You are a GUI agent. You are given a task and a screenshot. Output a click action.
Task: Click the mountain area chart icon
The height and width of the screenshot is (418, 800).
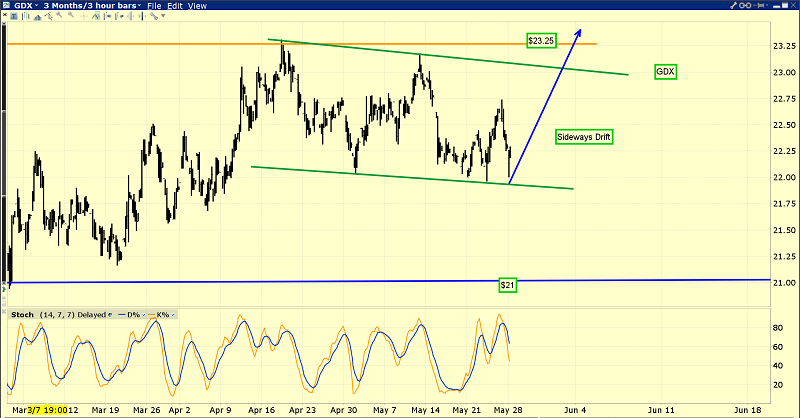[x=38, y=16]
